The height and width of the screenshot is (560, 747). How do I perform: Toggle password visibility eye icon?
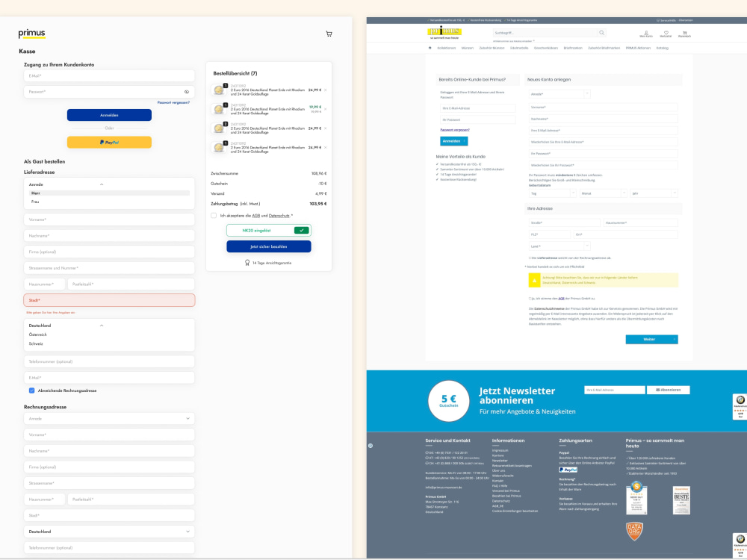point(186,92)
